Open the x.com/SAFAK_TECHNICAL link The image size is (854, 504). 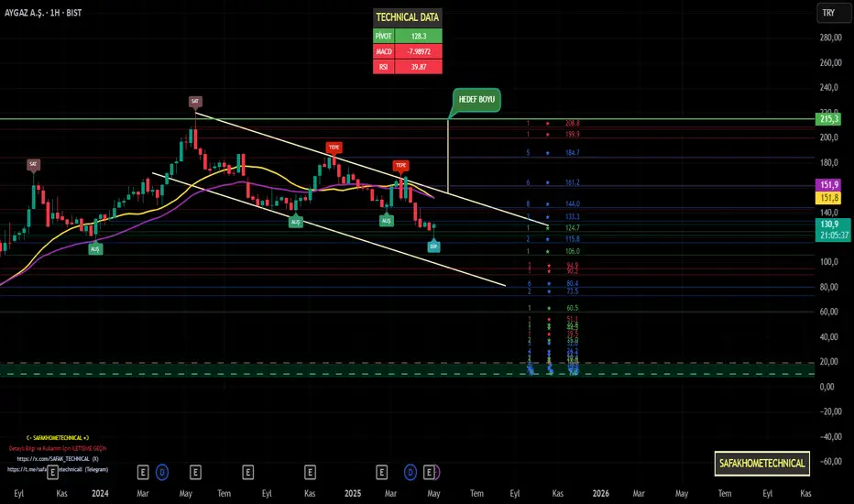(x=58, y=459)
